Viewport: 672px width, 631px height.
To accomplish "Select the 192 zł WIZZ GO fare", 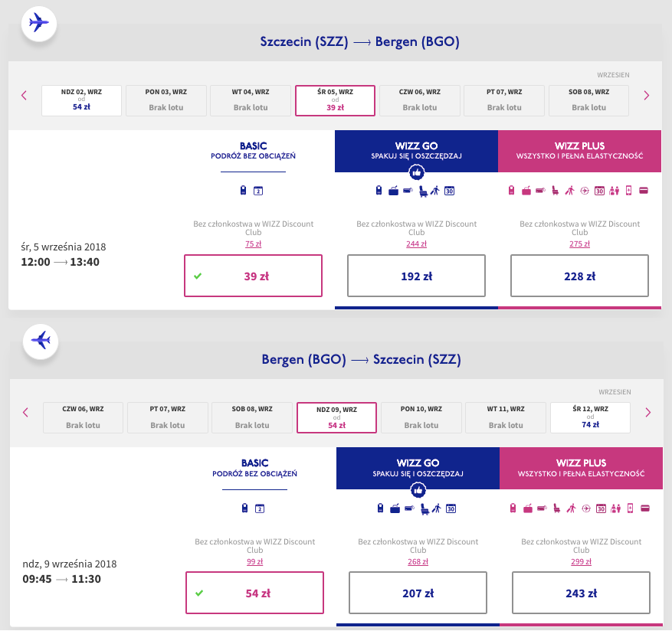I will (x=416, y=276).
